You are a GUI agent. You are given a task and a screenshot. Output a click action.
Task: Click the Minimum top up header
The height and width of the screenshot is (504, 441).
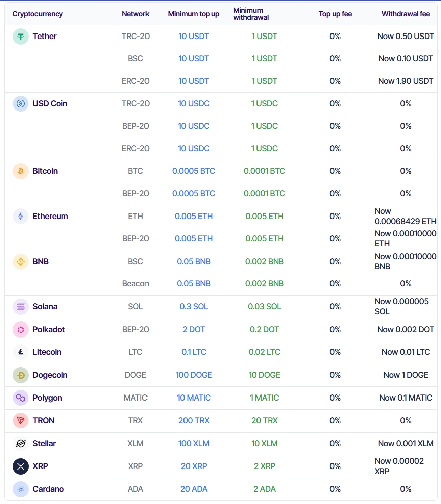tap(194, 14)
